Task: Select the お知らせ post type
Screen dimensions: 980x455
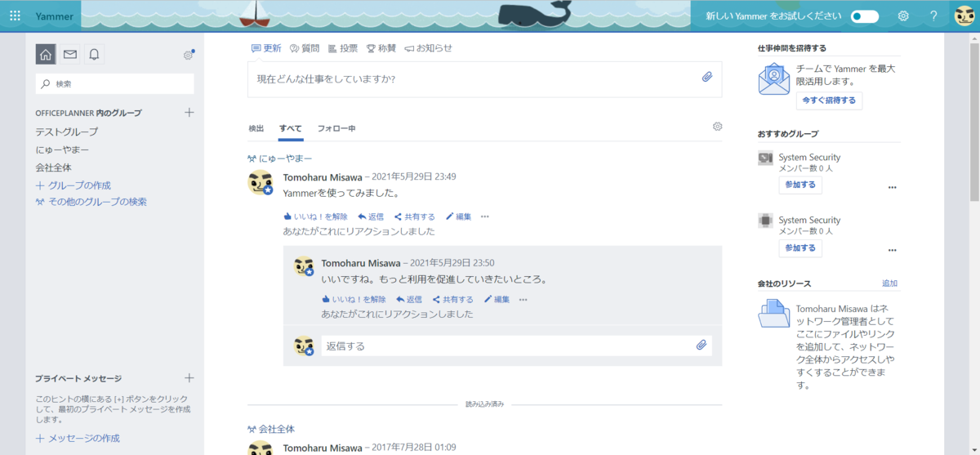Action: coord(428,48)
